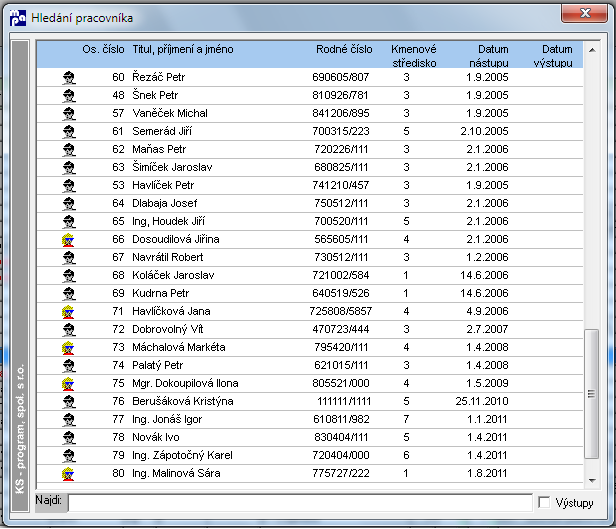Click the worker icon beside Řezáč Petr
616x529 pixels.
(69, 78)
